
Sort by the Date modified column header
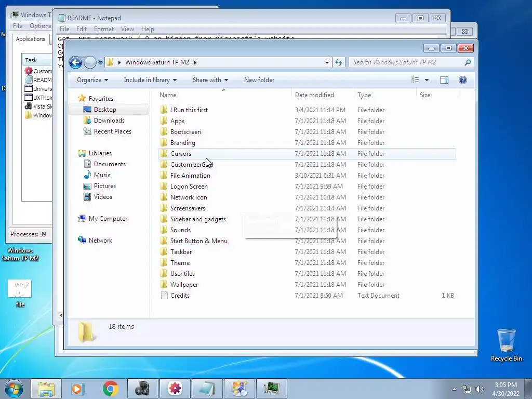(314, 96)
